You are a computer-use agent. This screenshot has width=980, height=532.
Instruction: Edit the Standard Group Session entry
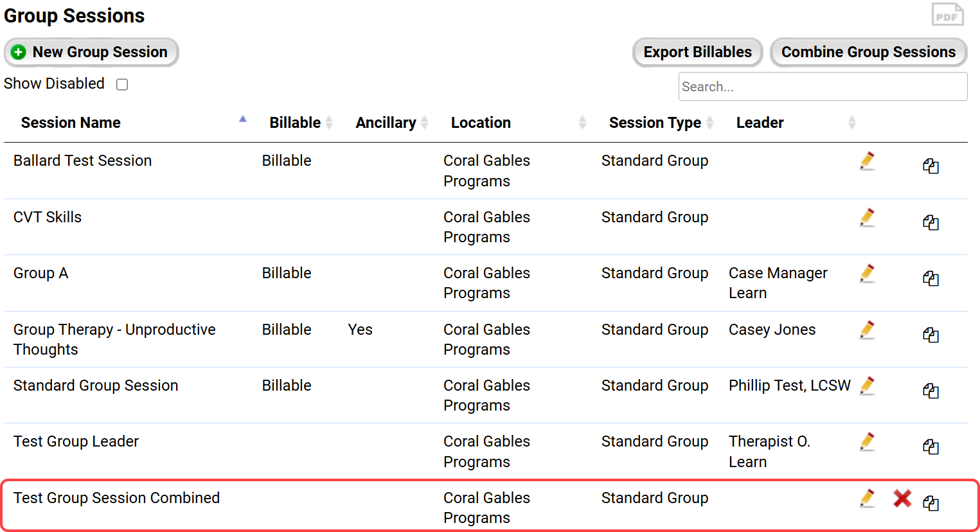coord(867,386)
